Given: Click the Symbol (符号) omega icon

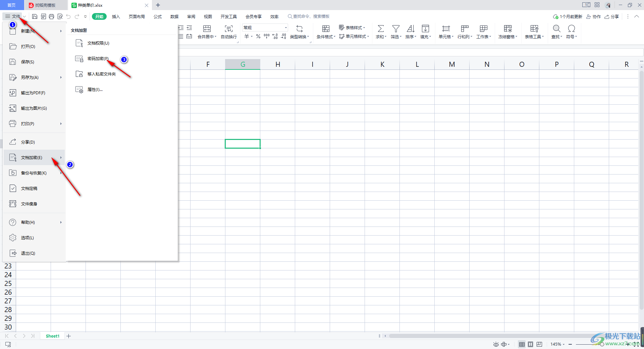Looking at the screenshot, I should tap(572, 29).
